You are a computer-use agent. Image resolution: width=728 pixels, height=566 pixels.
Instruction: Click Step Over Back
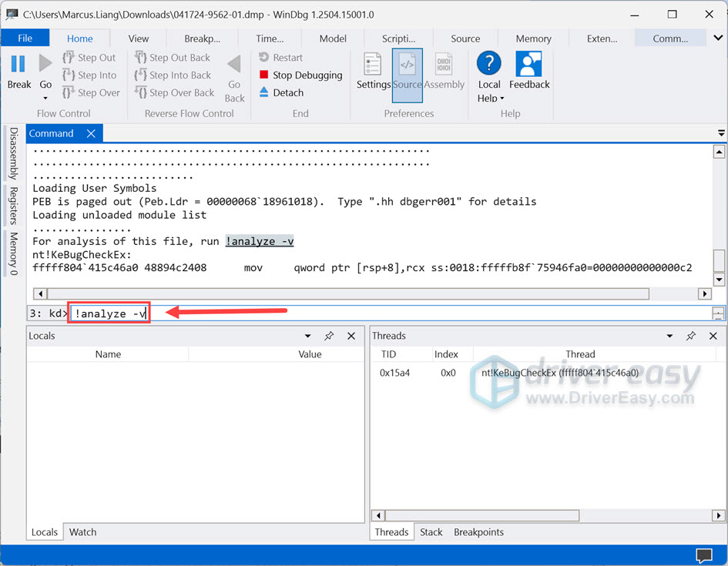tap(175, 92)
